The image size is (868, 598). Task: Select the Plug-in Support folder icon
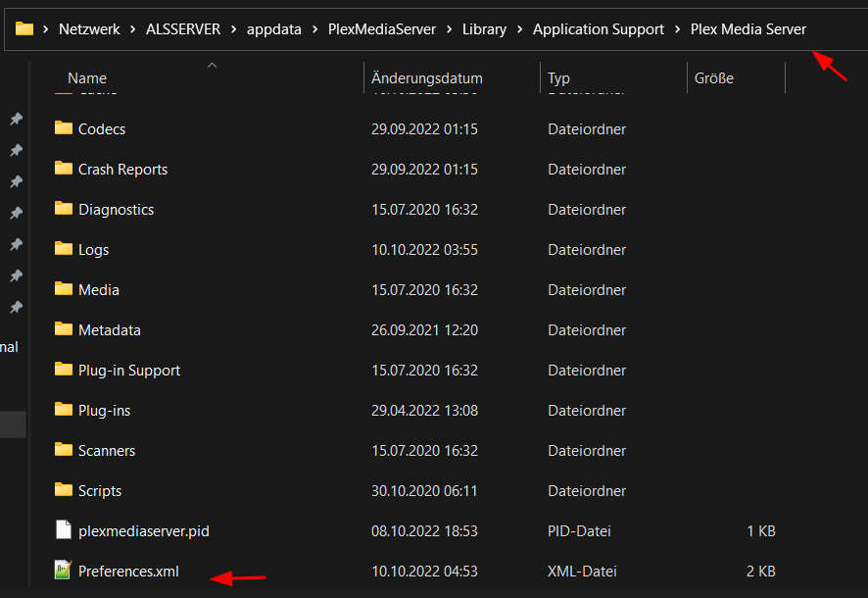(x=64, y=370)
